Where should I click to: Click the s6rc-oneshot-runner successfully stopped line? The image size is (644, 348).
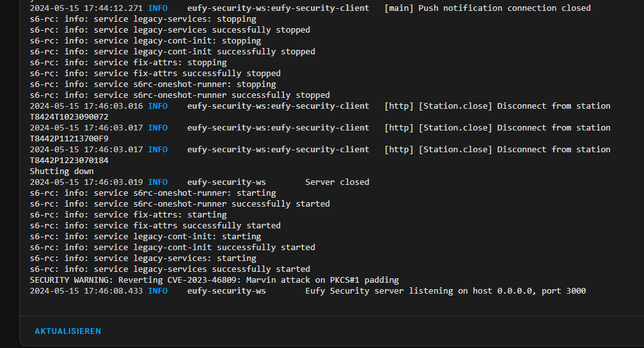click(x=180, y=95)
